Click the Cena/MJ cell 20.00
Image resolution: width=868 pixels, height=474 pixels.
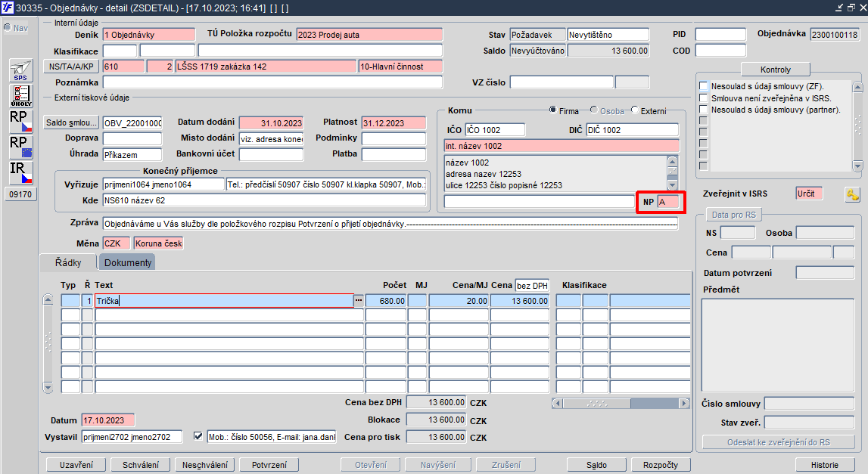(x=459, y=301)
